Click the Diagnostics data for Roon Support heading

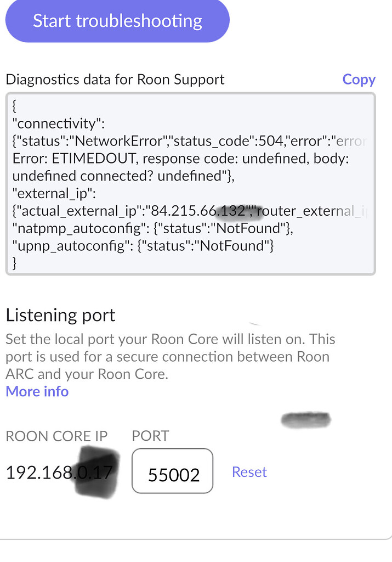click(115, 79)
